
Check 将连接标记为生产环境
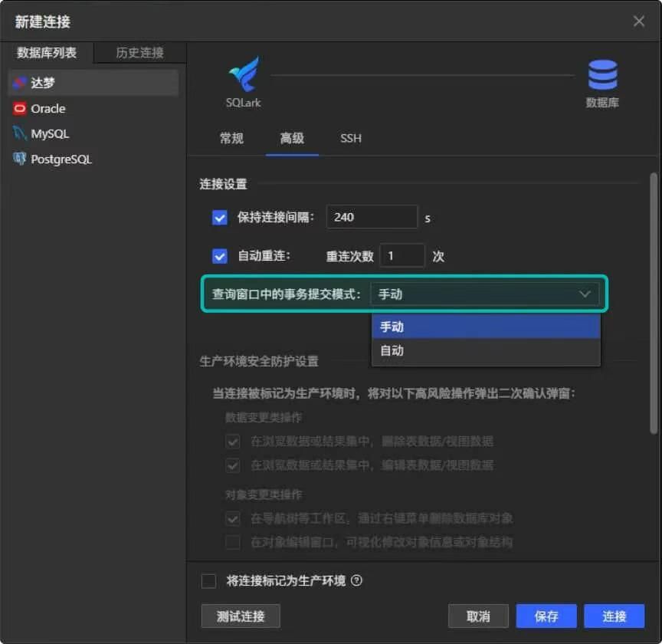tap(208, 581)
